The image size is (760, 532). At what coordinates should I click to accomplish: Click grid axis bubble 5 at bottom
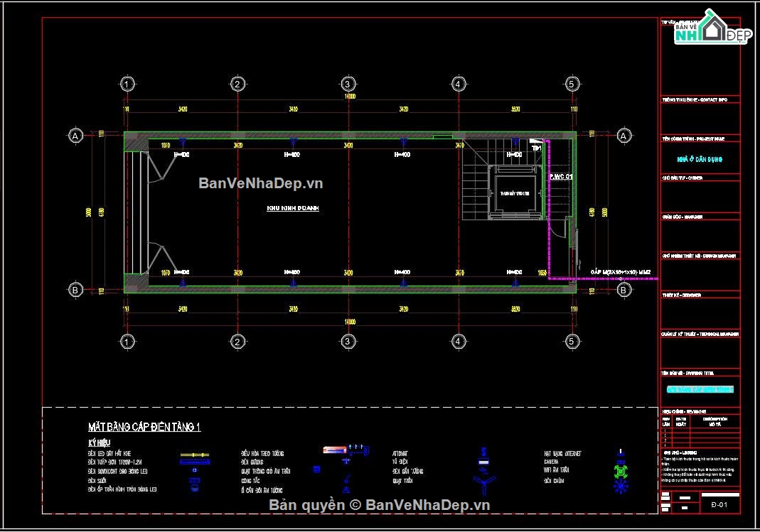click(572, 342)
